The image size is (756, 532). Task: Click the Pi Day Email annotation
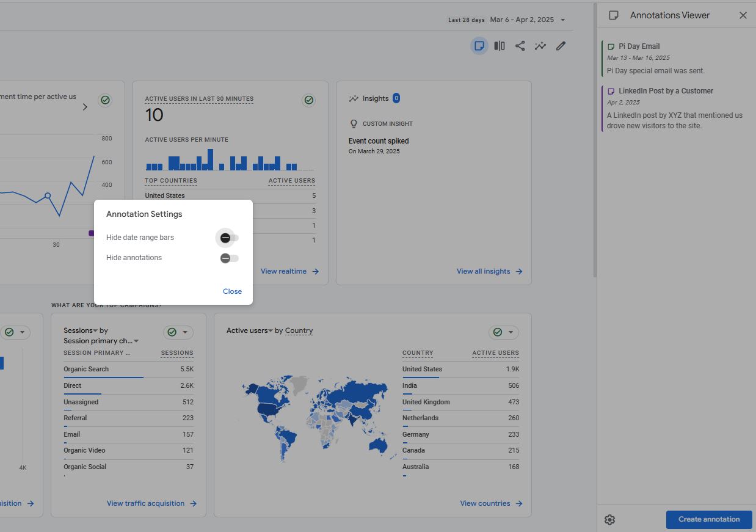coord(639,46)
